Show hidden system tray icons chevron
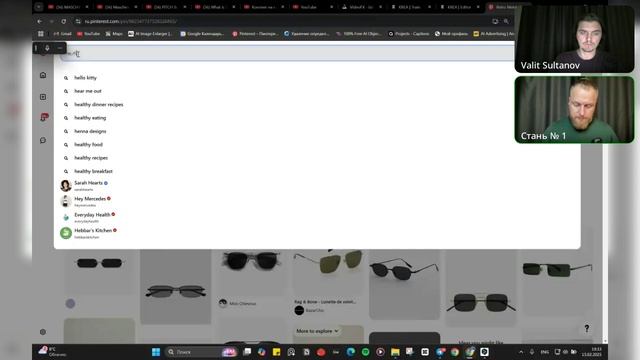Viewport: 640px width, 360px height. coord(521,352)
